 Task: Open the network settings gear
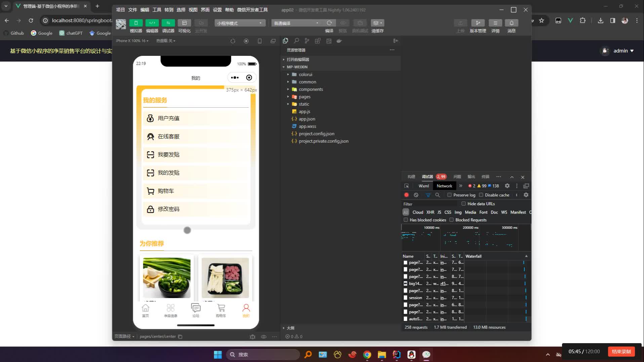[526, 195]
